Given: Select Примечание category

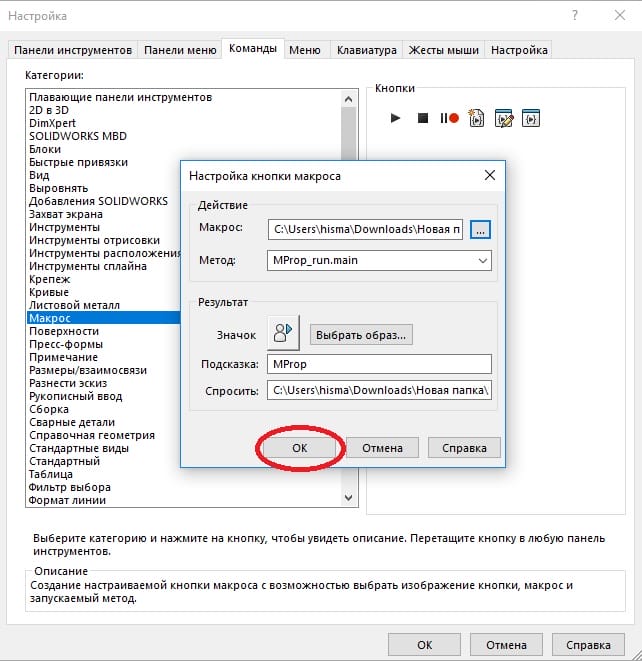Looking at the screenshot, I should pyautogui.click(x=63, y=357).
